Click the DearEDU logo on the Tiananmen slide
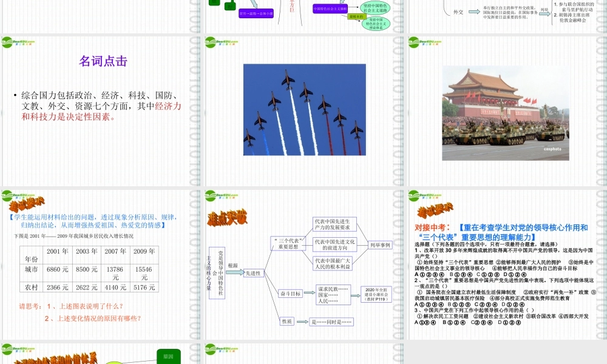607x364 pixels. [425, 42]
